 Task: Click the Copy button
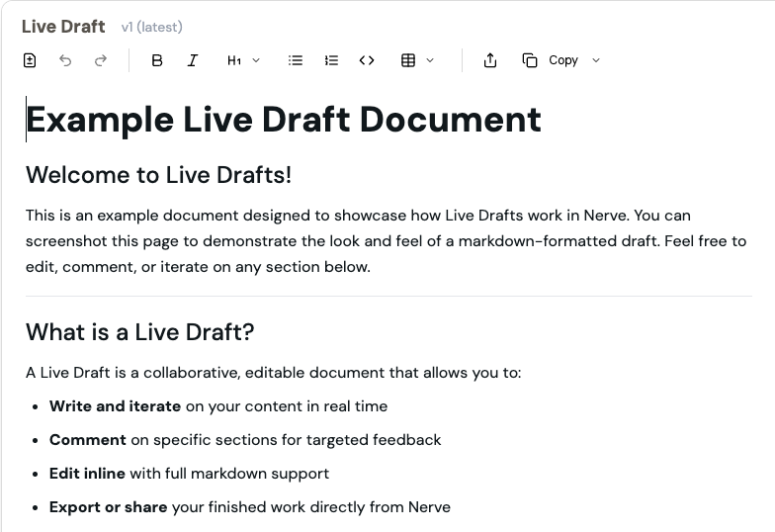tap(550, 60)
